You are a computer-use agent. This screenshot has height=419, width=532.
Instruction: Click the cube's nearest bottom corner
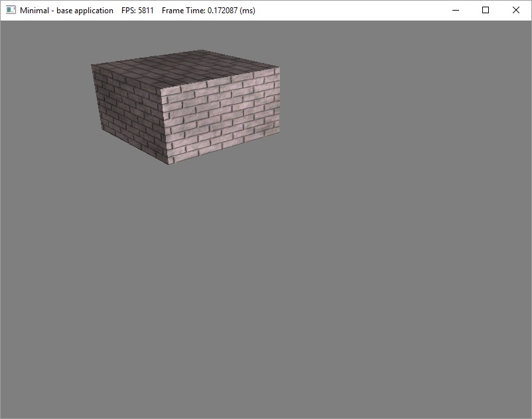168,164
